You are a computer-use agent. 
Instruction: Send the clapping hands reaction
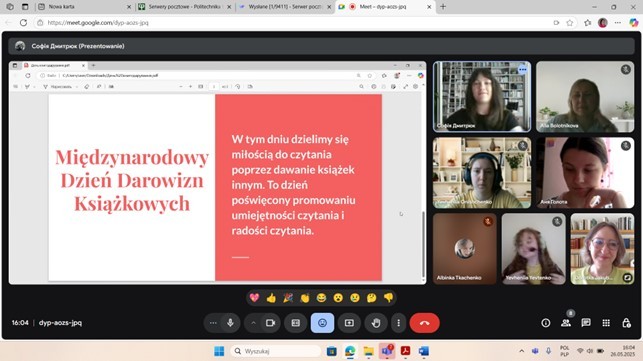click(x=305, y=298)
